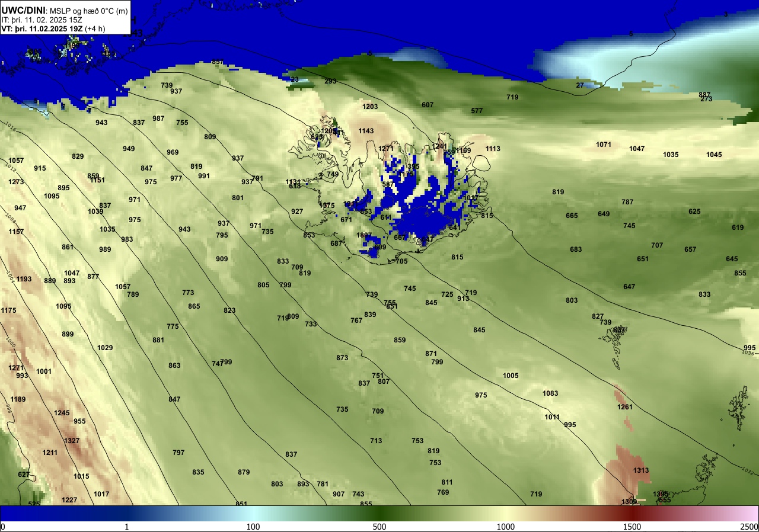Click the 1327 height value
759x532 pixels.
(72, 441)
